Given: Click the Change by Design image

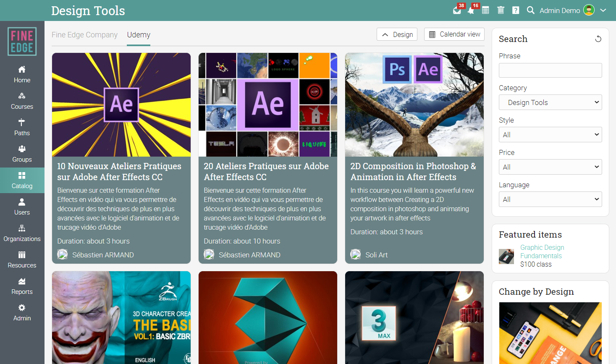Looking at the screenshot, I should pos(550,333).
